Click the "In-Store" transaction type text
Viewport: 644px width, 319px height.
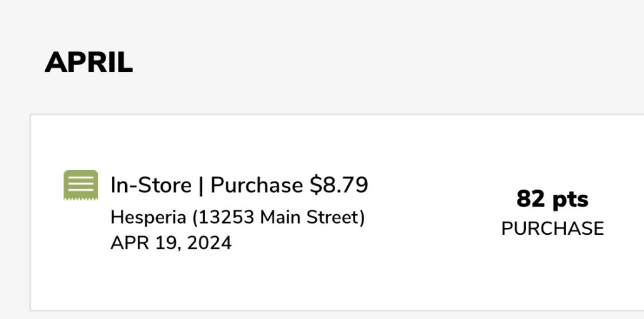point(151,185)
